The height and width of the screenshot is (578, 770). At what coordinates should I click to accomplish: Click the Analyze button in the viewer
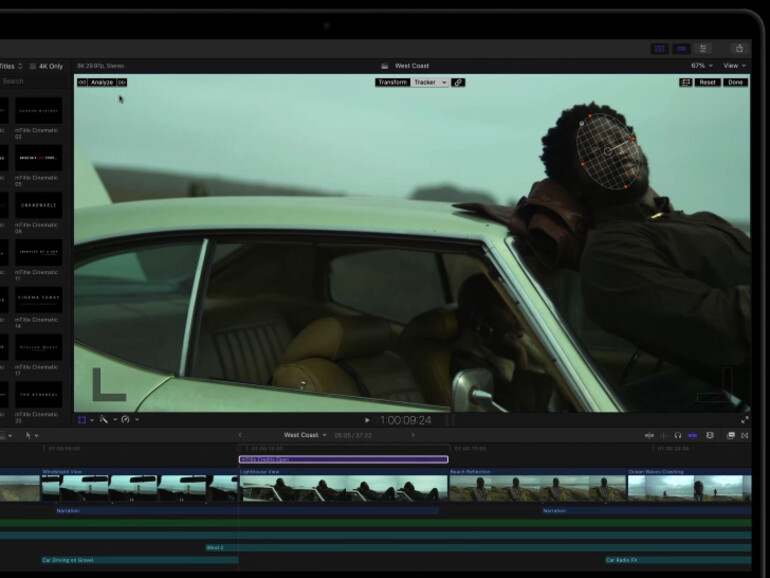102,83
